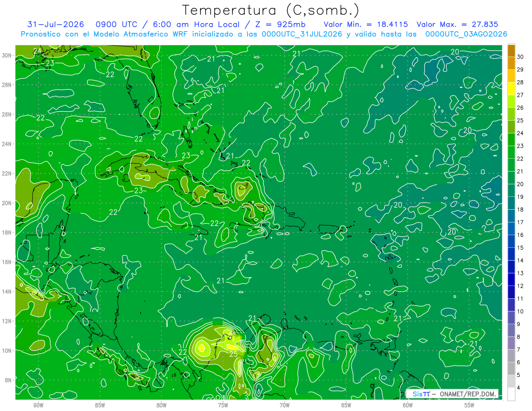Screen dimensions: 532x411
Task: Click the legend scale value 30
Action: [x=520, y=57]
